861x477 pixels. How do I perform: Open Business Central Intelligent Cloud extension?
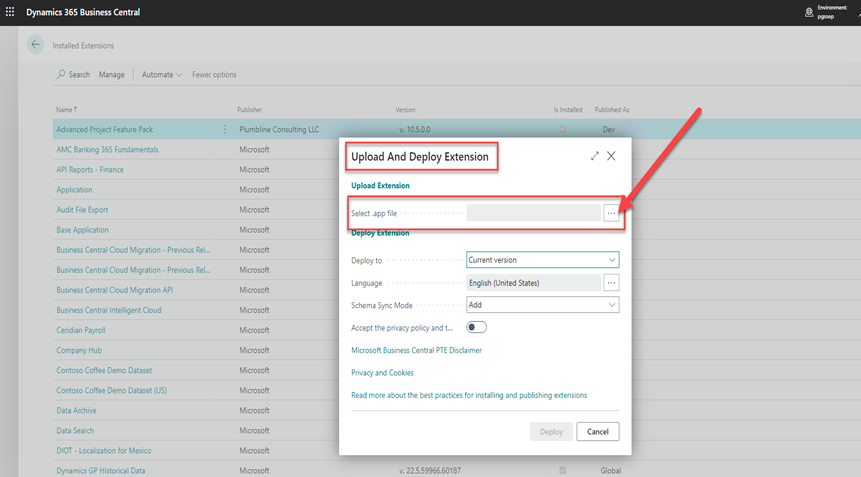point(109,310)
